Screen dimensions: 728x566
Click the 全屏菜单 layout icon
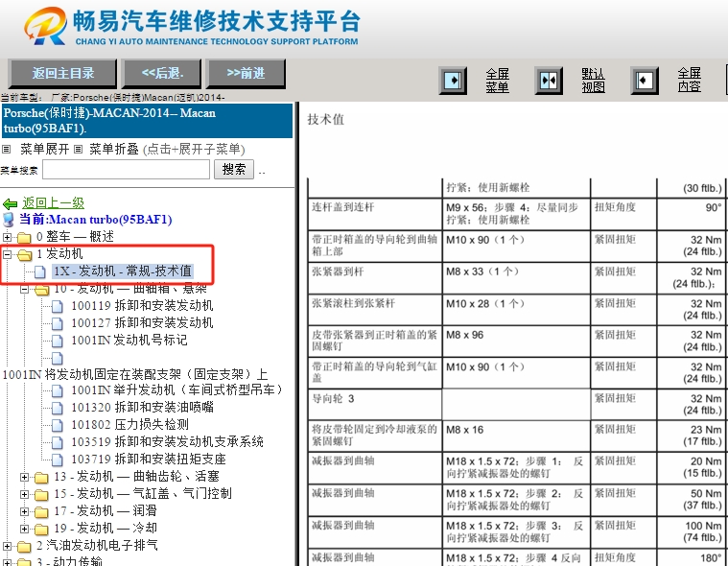453,81
